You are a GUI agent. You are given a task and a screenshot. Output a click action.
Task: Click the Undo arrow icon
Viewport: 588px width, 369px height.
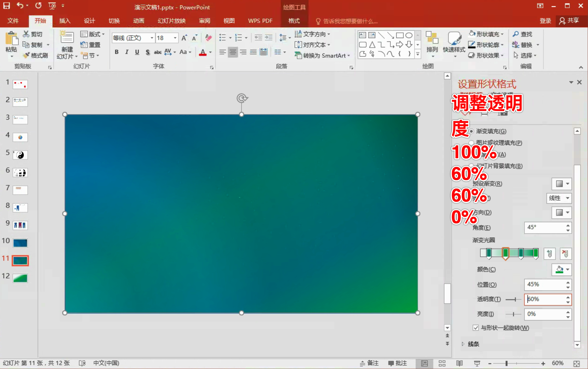[x=20, y=6]
